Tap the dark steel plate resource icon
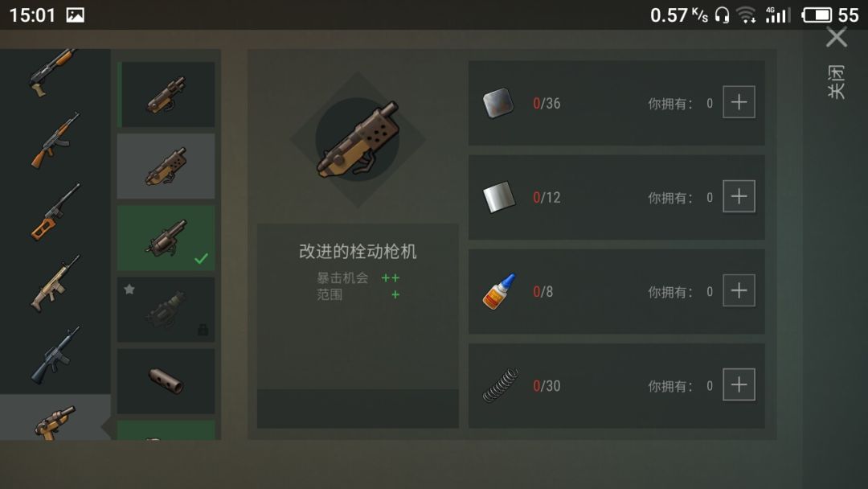 [x=498, y=103]
